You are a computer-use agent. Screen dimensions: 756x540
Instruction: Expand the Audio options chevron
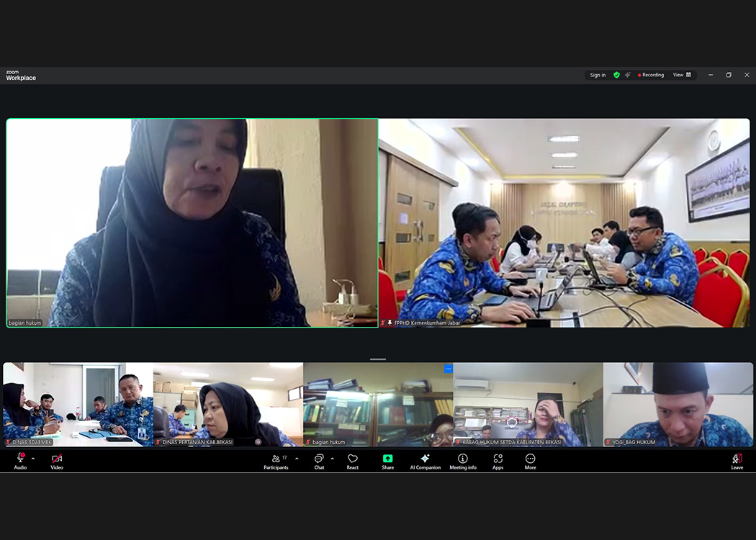click(x=32, y=457)
